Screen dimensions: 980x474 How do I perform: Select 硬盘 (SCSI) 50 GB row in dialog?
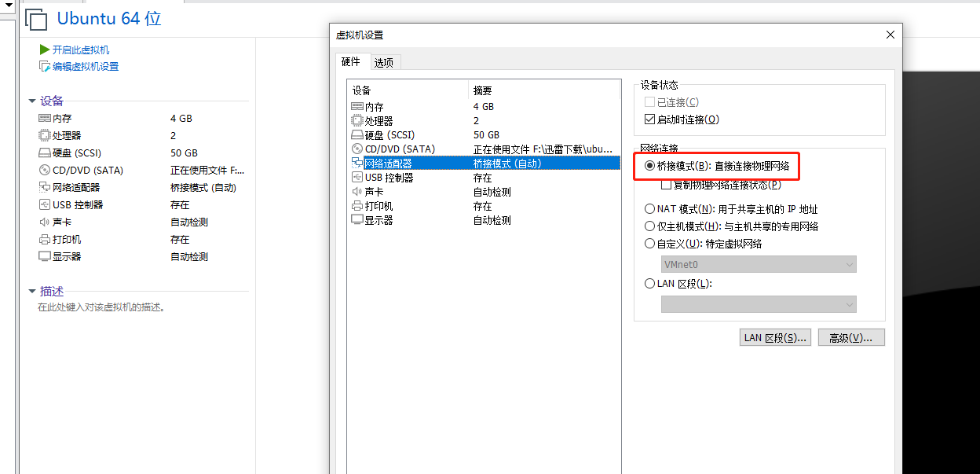click(x=485, y=134)
